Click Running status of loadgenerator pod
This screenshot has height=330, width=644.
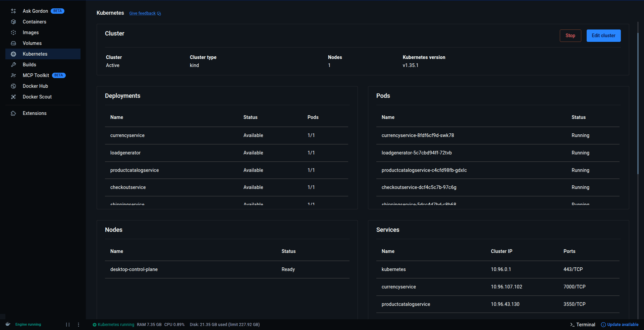(x=580, y=153)
